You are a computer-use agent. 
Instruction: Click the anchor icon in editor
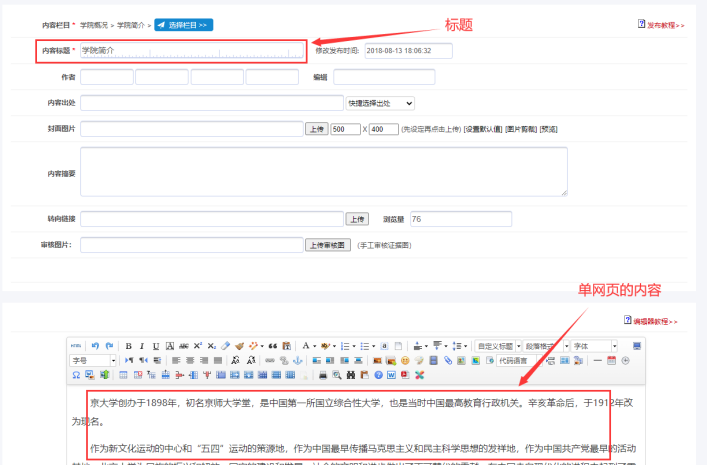point(297,360)
